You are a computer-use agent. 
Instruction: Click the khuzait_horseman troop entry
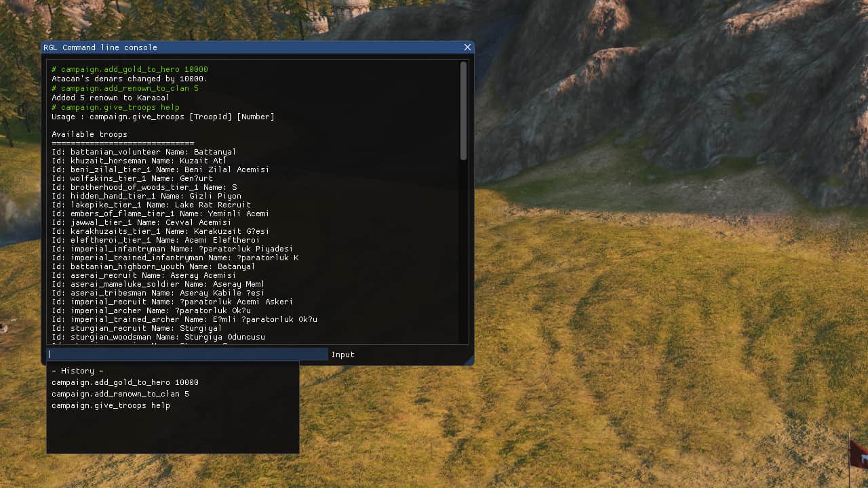(139, 161)
